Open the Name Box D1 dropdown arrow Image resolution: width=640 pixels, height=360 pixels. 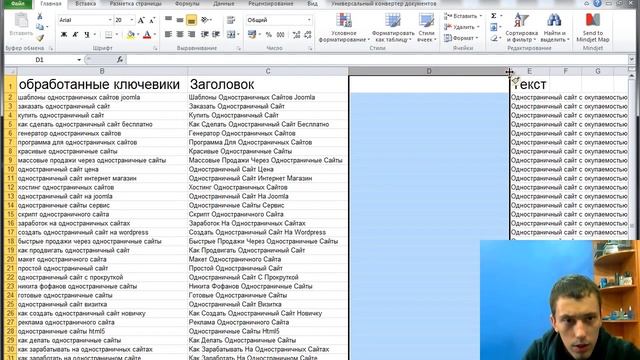click(79, 60)
